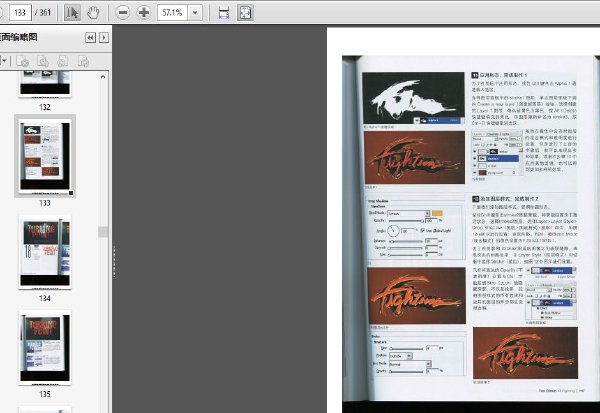600x413 pixels.
Task: Select the page 132 thumbnail
Action: coord(45,84)
